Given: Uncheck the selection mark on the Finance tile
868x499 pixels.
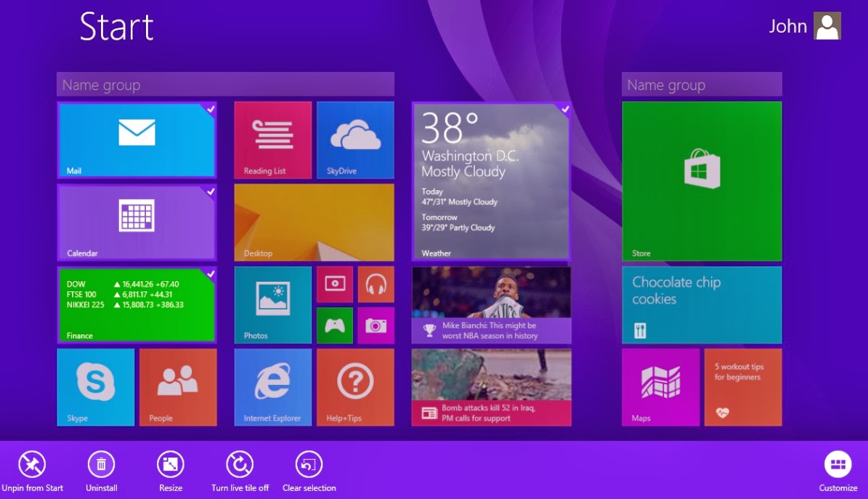Looking at the screenshot, I should [x=211, y=274].
